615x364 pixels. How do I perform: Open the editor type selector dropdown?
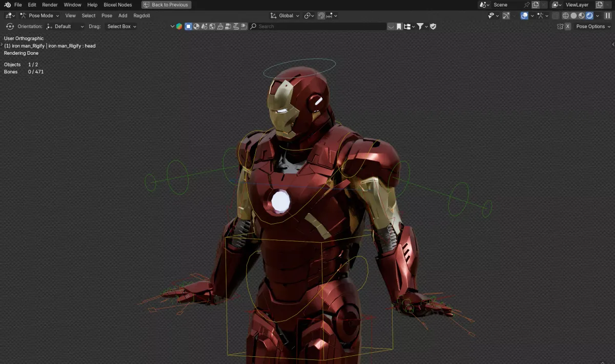point(10,16)
